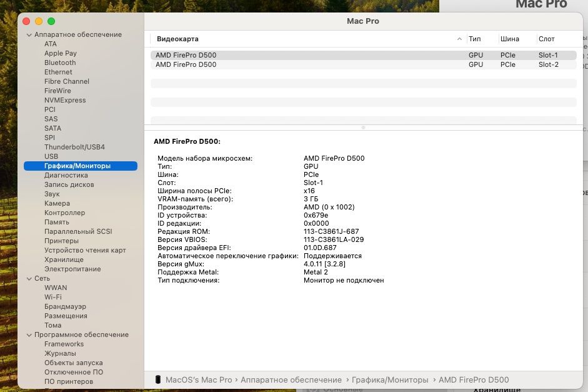The width and height of the screenshot is (588, 392).
Task: Select NVMExpress in the sidebar
Action: (x=65, y=100)
